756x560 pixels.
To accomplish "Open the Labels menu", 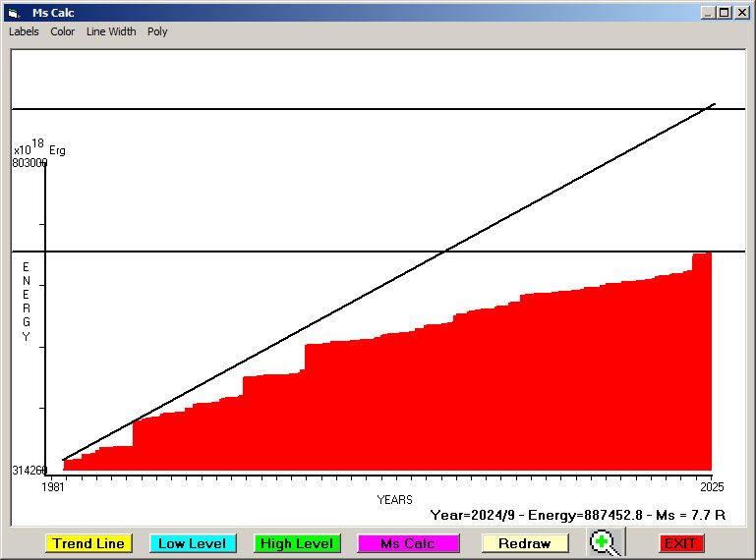I will click(24, 31).
